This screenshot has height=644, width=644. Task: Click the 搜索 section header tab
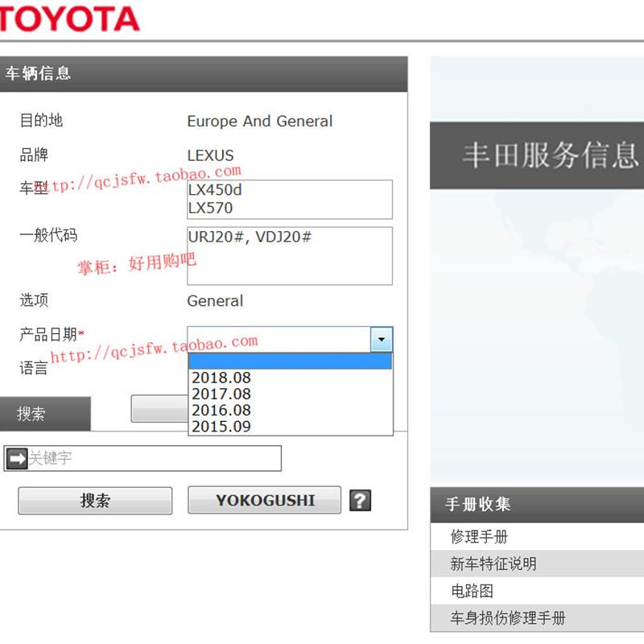pyautogui.click(x=45, y=414)
